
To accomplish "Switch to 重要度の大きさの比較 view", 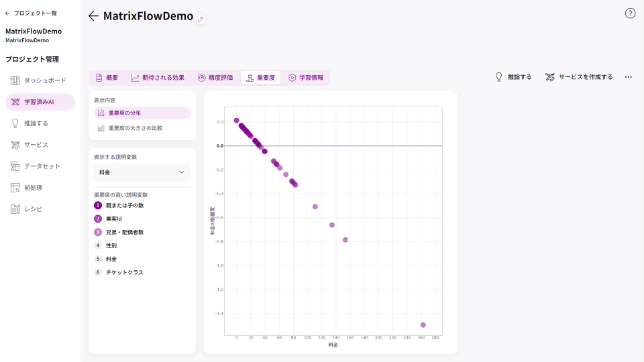I will click(x=142, y=127).
